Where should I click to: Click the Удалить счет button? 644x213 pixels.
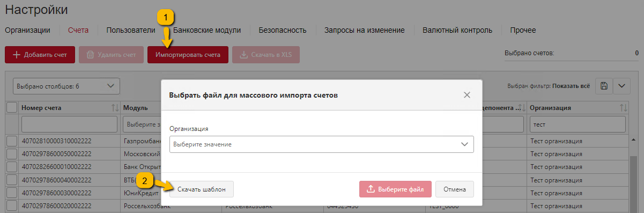coord(111,55)
